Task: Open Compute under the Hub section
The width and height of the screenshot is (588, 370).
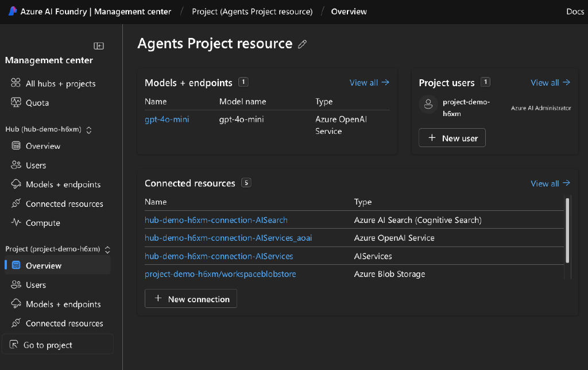Action: click(44, 222)
